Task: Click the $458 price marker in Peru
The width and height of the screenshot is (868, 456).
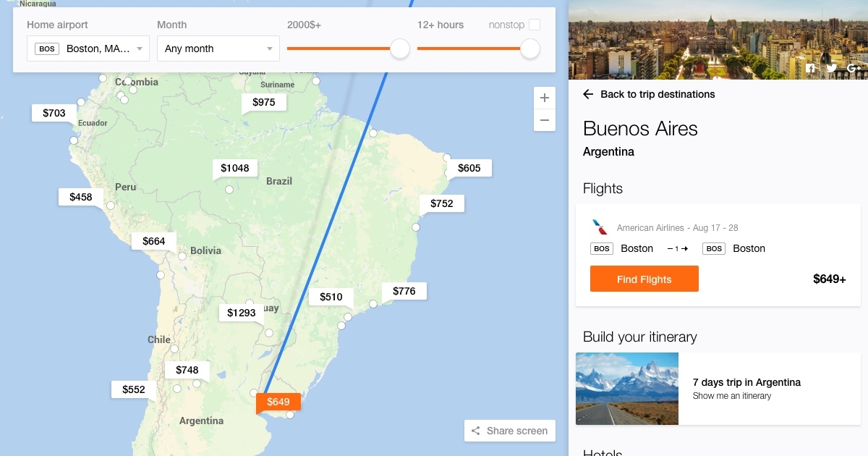Action: (x=81, y=197)
